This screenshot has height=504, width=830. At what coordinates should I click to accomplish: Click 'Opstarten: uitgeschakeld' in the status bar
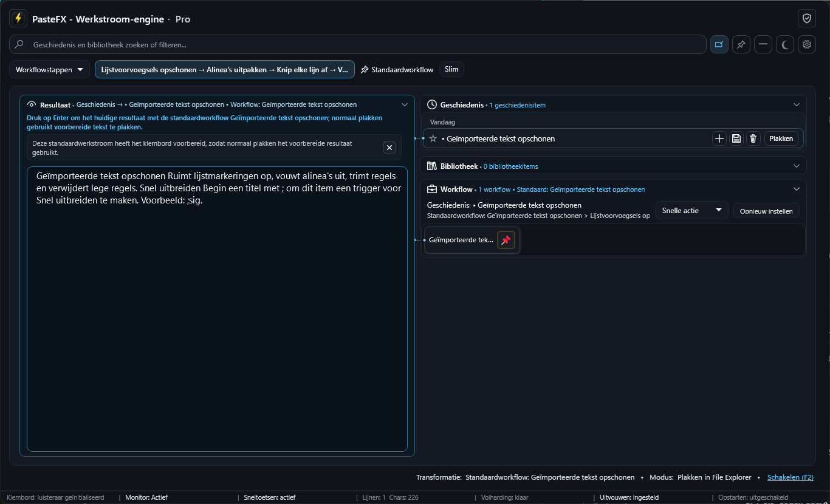coord(753,497)
